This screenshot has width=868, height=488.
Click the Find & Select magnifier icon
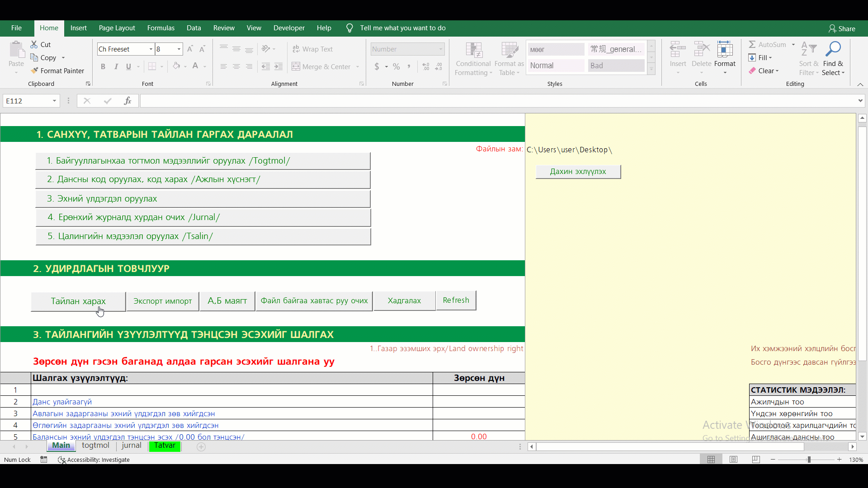[x=833, y=49]
